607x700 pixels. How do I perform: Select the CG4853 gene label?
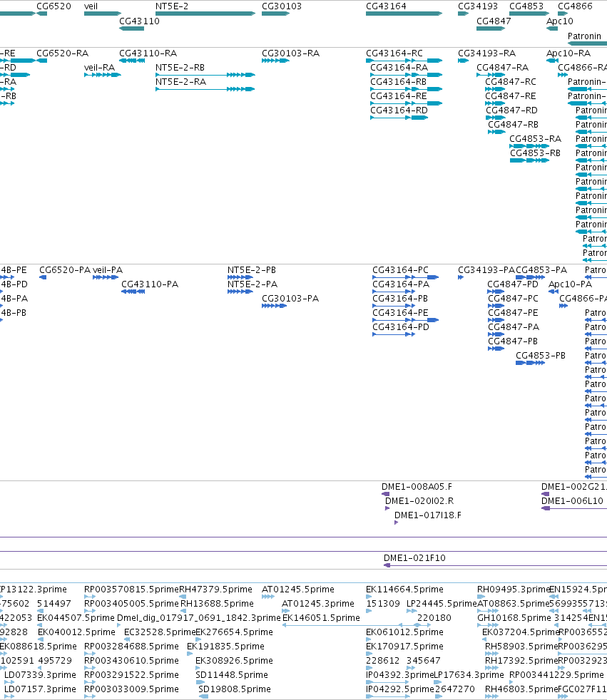[x=526, y=6]
